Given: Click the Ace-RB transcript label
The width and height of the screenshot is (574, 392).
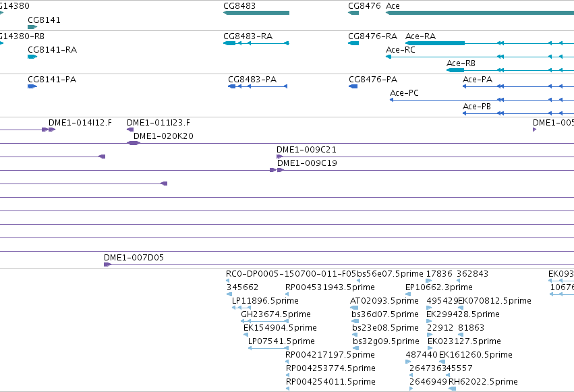Looking at the screenshot, I should (x=461, y=63).
